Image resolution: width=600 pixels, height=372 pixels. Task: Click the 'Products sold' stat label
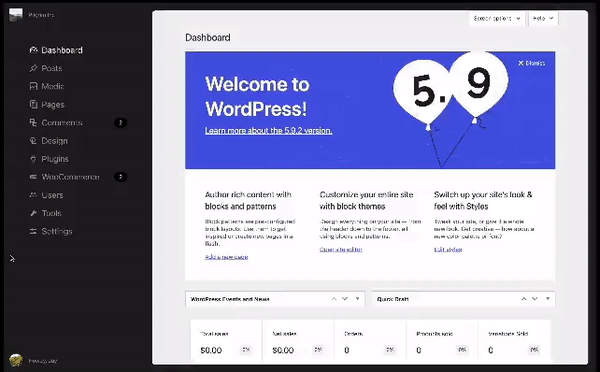click(x=434, y=334)
